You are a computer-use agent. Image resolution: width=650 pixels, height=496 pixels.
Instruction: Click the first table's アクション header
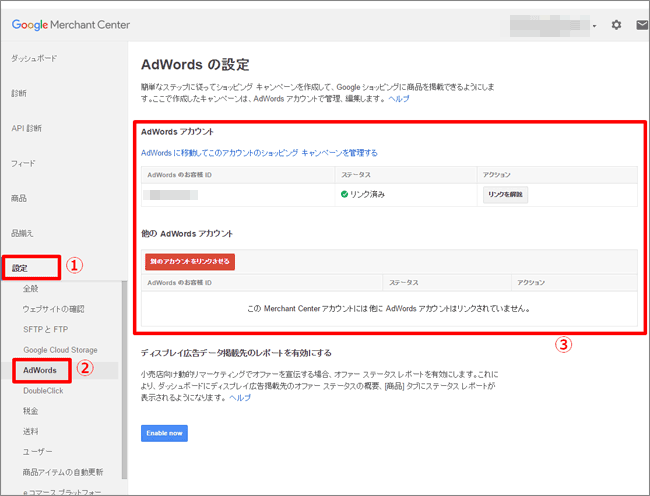[497, 175]
